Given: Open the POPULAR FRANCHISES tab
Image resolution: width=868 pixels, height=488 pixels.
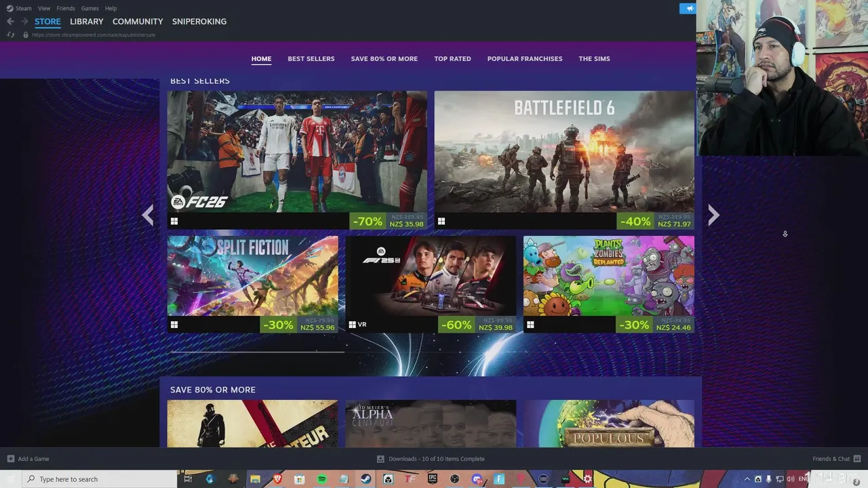Looking at the screenshot, I should pyautogui.click(x=525, y=59).
